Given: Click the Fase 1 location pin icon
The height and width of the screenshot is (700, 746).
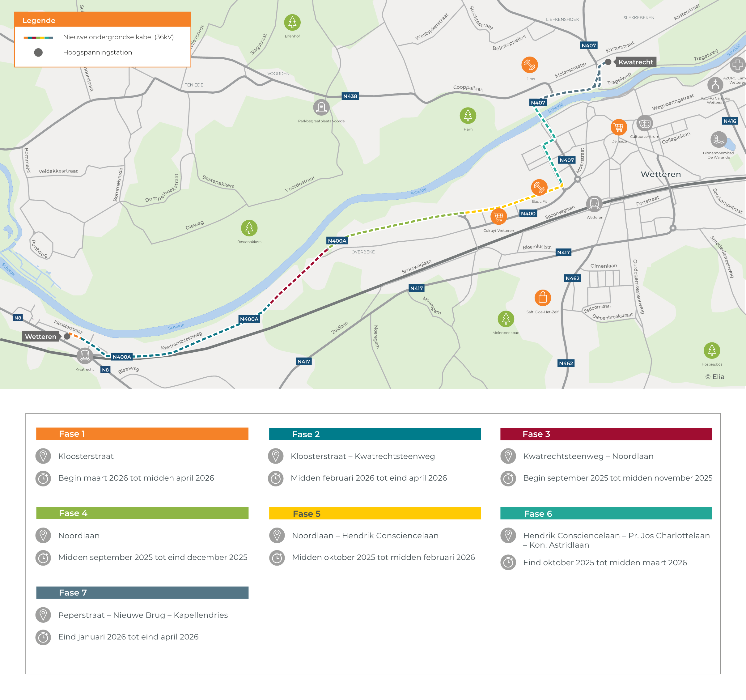Looking at the screenshot, I should pyautogui.click(x=43, y=456).
